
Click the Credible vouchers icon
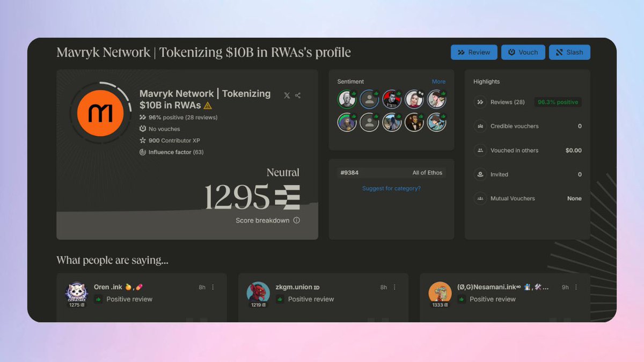pos(480,126)
